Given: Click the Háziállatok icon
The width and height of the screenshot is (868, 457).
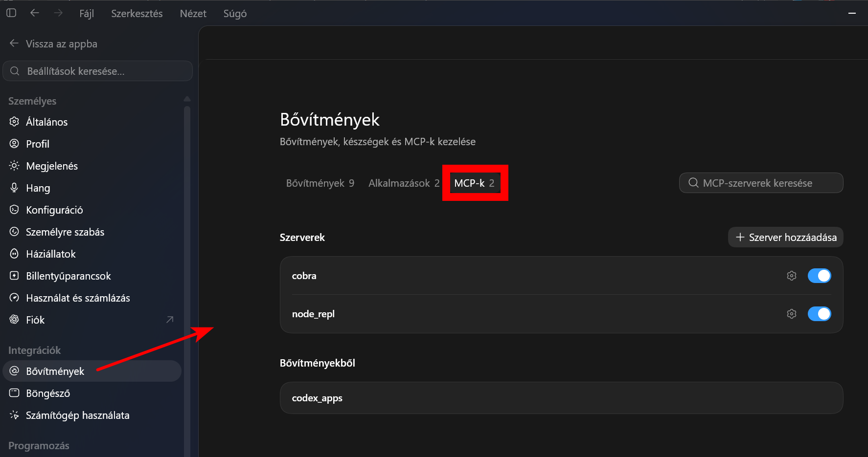Looking at the screenshot, I should (14, 254).
